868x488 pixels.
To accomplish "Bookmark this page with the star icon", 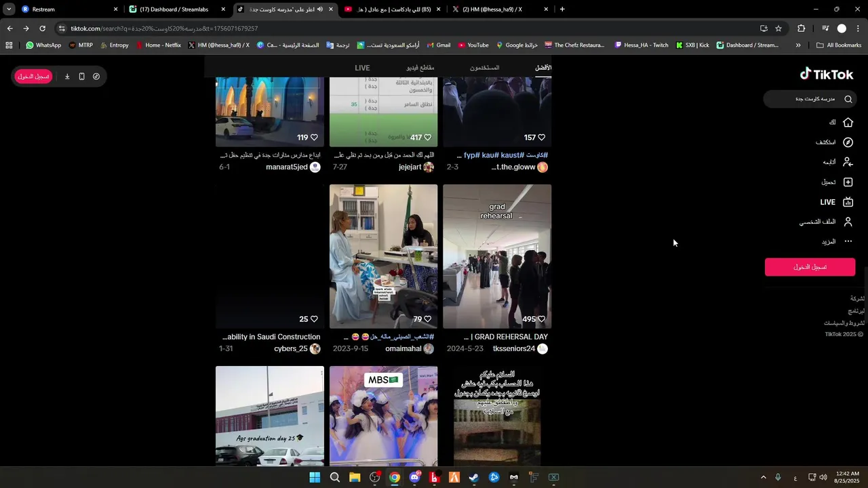I will point(778,28).
